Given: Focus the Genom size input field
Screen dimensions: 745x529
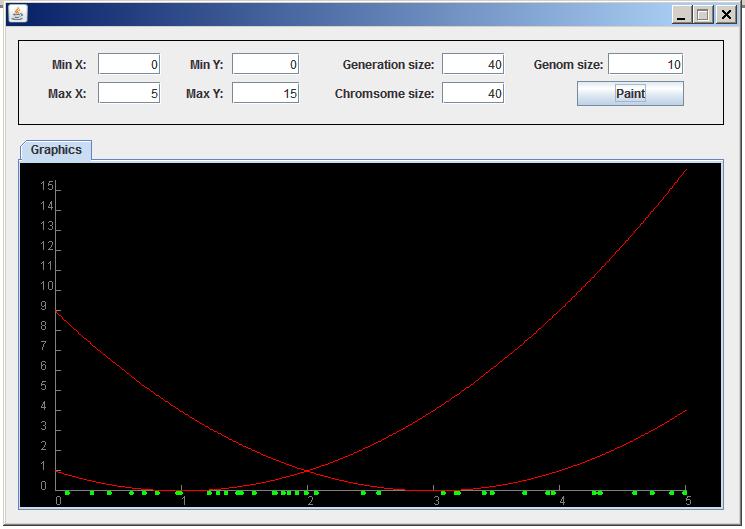Looking at the screenshot, I should tap(645, 64).
